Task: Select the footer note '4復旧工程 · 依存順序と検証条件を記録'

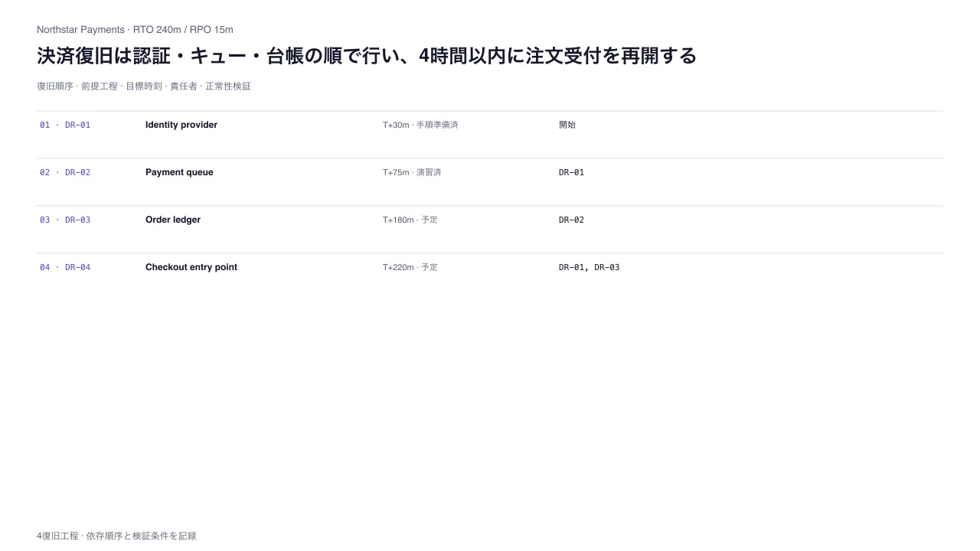Action: coord(116,536)
